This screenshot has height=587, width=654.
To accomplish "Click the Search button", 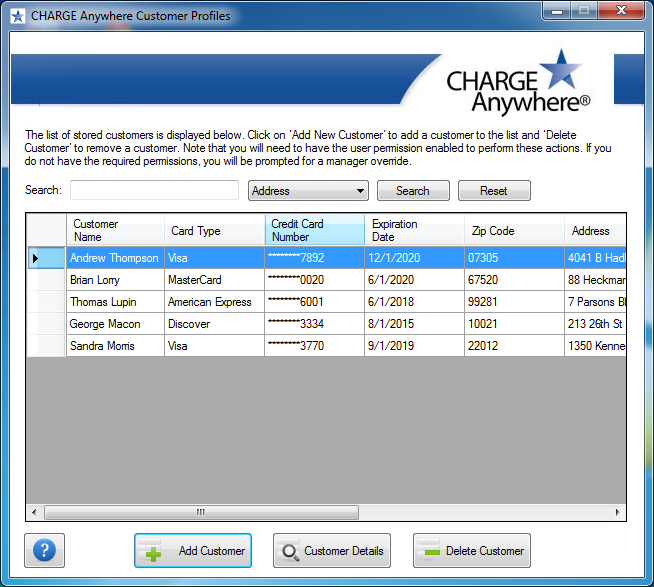I will click(413, 191).
